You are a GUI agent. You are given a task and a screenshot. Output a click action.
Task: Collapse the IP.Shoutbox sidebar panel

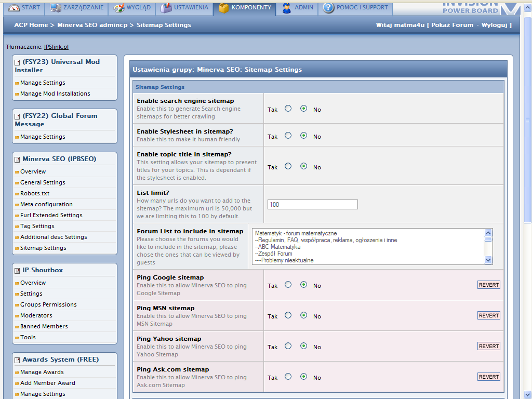pyautogui.click(x=17, y=271)
